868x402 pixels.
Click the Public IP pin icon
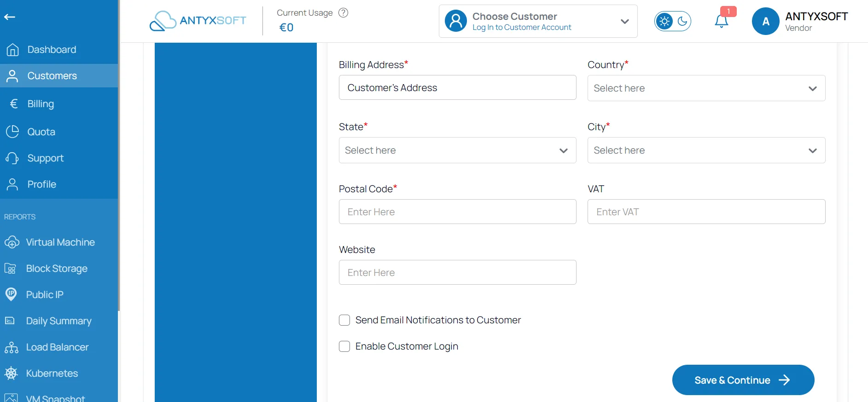(11, 294)
